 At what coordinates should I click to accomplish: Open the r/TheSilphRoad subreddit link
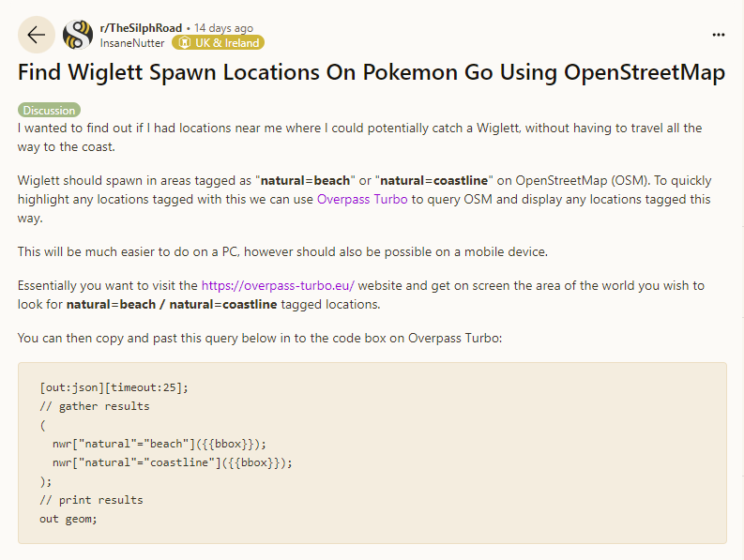coord(141,28)
